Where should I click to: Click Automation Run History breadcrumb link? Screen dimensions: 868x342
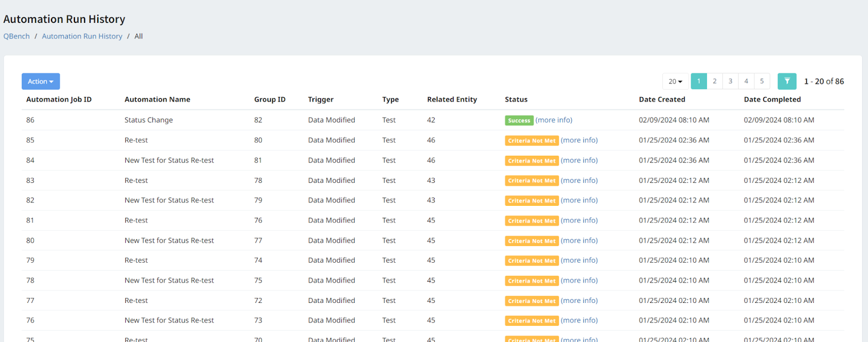82,36
